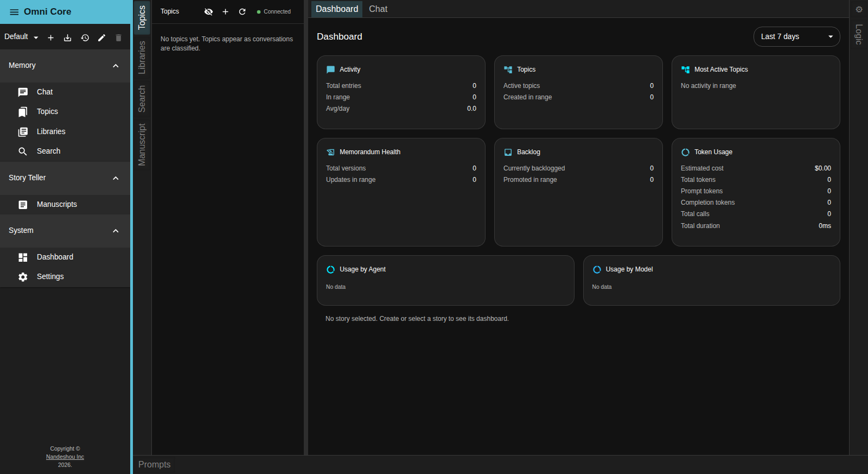Click the Topics card tree icon

point(508,69)
